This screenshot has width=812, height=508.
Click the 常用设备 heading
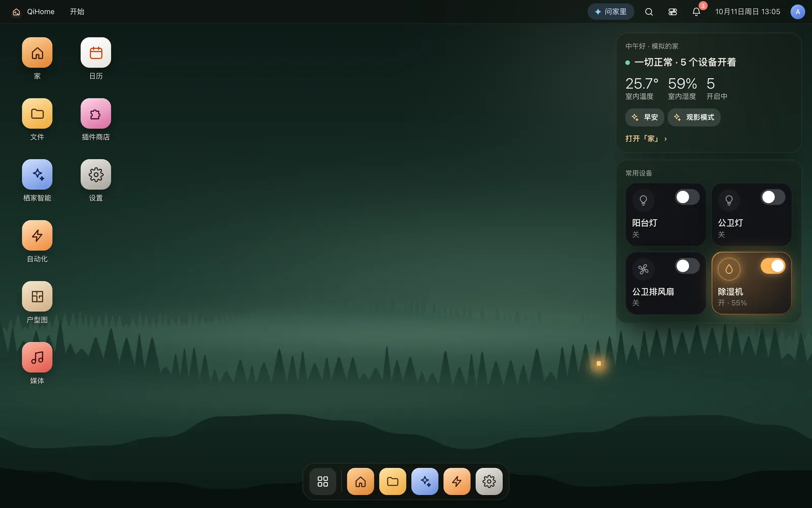[638, 173]
